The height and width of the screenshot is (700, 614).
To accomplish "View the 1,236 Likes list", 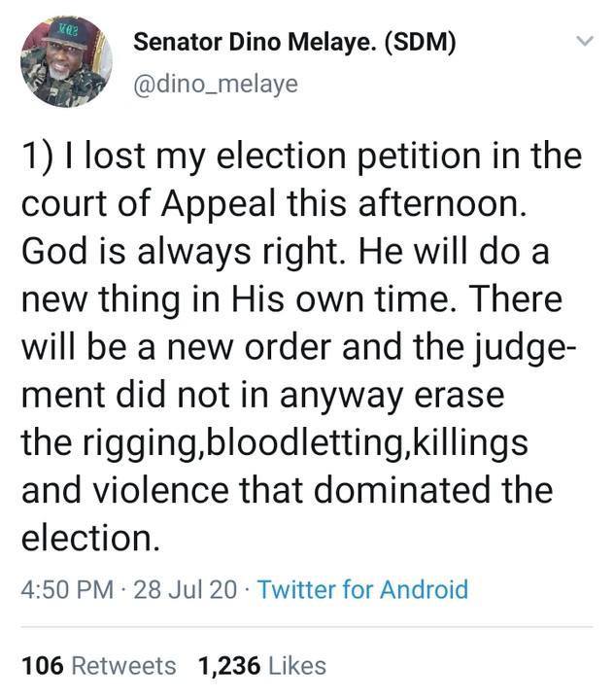I will click(x=261, y=666).
